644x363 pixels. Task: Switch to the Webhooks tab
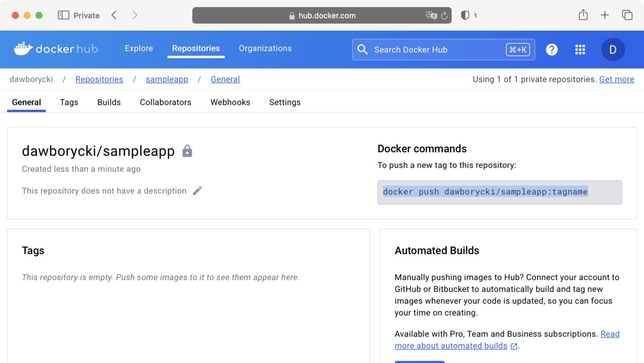pos(230,102)
